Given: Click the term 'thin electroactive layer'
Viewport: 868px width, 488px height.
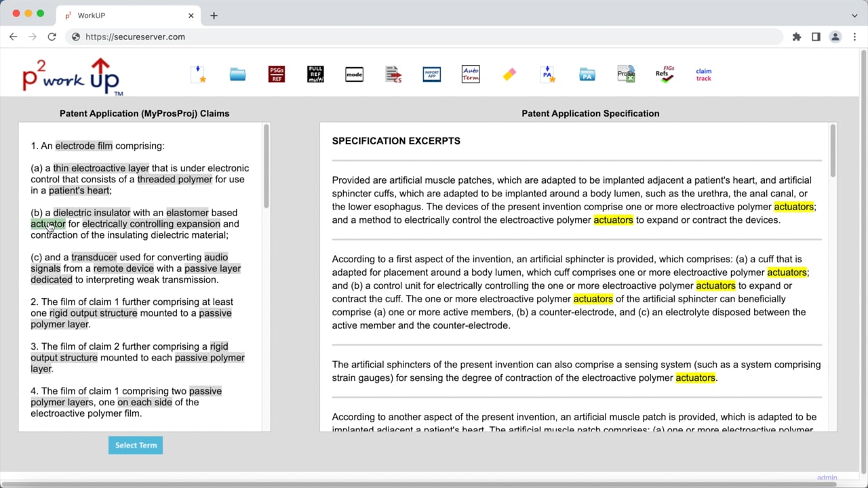Looking at the screenshot, I should (x=101, y=168).
